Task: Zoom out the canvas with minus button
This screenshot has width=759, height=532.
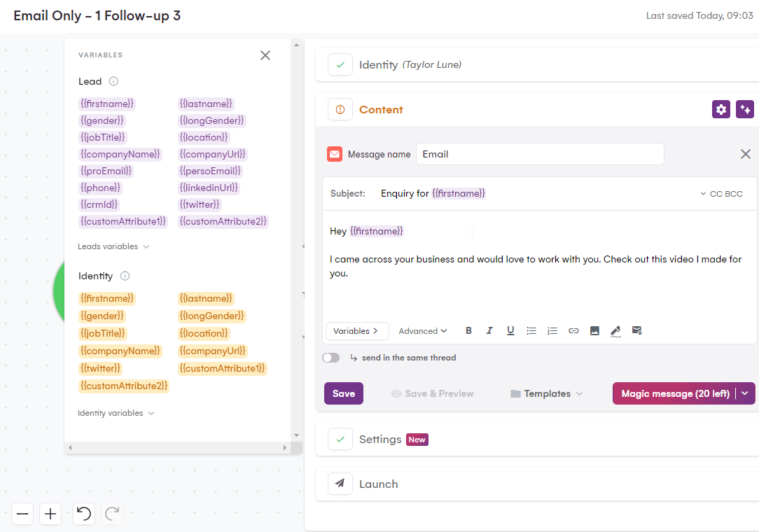Action: point(22,514)
